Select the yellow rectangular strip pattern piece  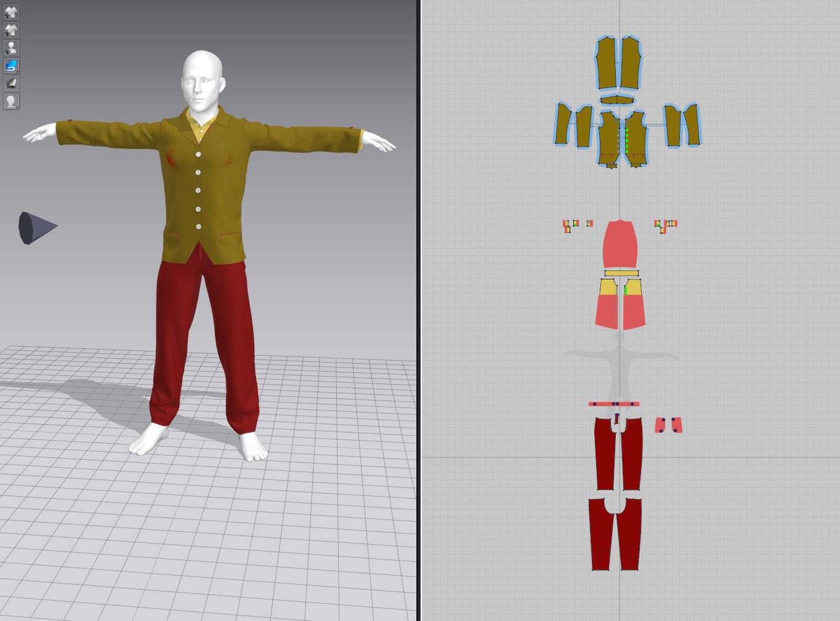click(621, 273)
